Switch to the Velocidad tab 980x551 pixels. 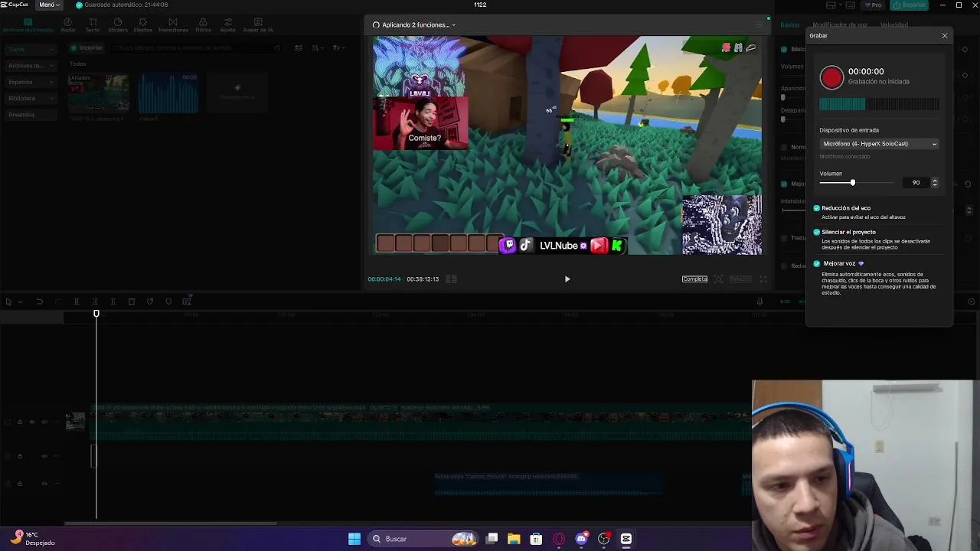tap(893, 25)
